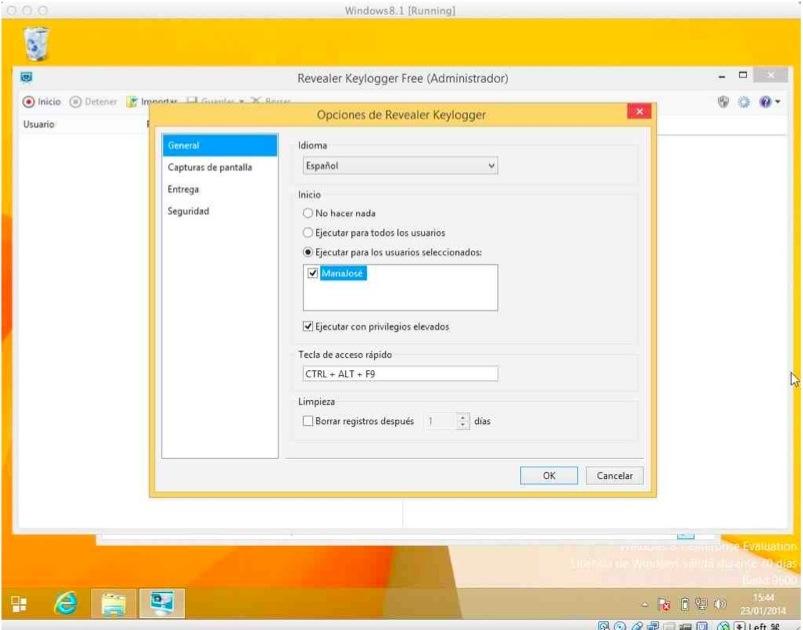Click the Detener stop button
Viewport: 803px width, 630px height.
click(93, 102)
